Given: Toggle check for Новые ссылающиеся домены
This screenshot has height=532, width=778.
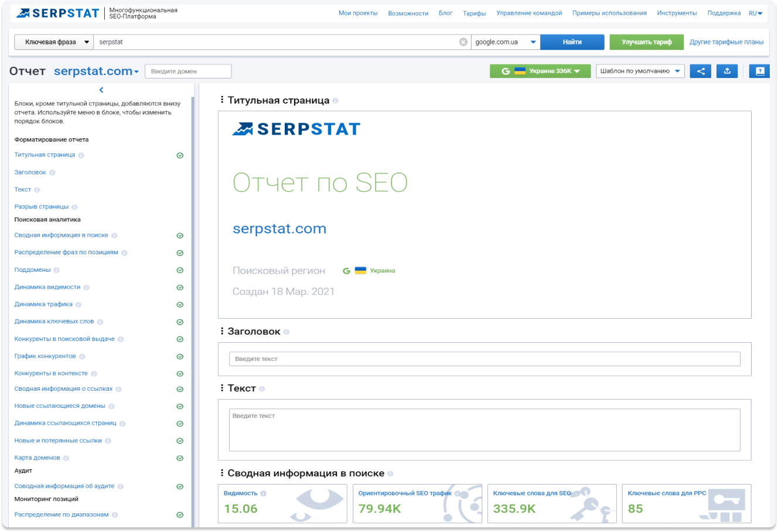Looking at the screenshot, I should pos(180,406).
